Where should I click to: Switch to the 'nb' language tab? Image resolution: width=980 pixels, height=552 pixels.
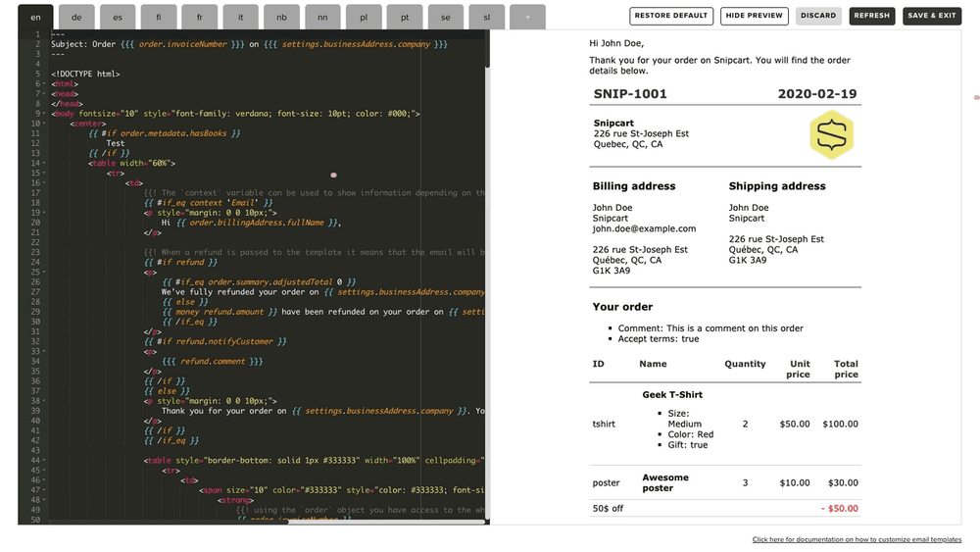281,17
